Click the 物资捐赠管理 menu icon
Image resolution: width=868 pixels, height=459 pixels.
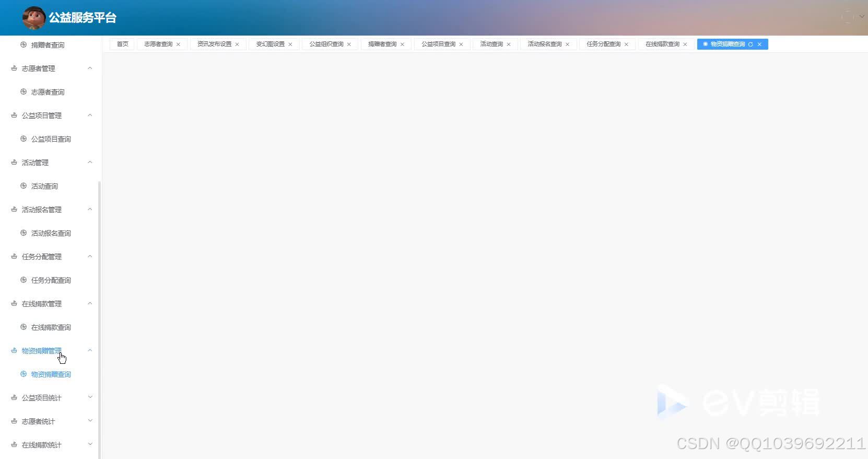14,351
